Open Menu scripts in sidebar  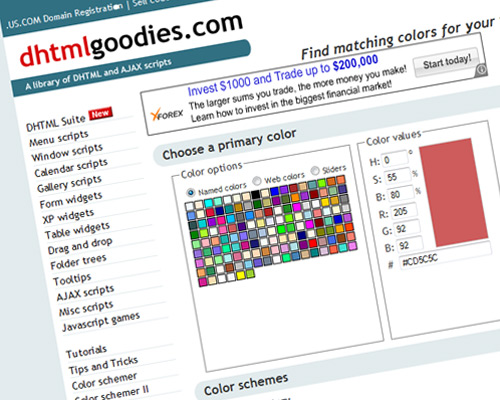coord(59,138)
